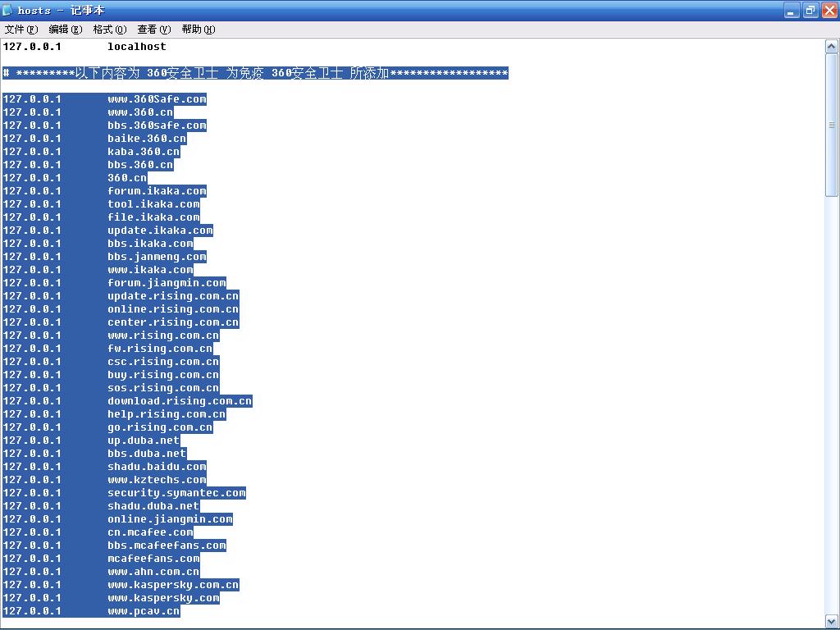The image size is (840, 630).
Task: Click www.360Safe.com entry
Action: tap(157, 99)
